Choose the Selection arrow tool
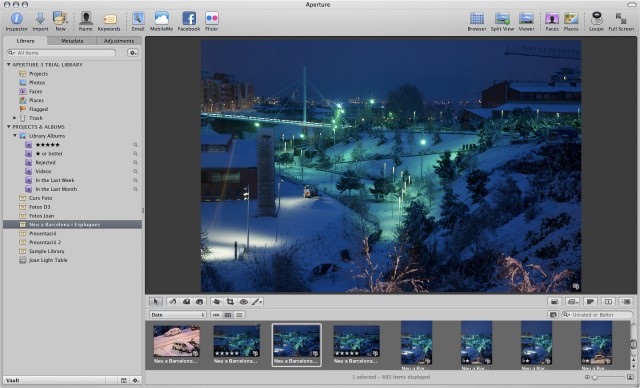Image resolution: width=640 pixels, height=388 pixels. pos(156,302)
